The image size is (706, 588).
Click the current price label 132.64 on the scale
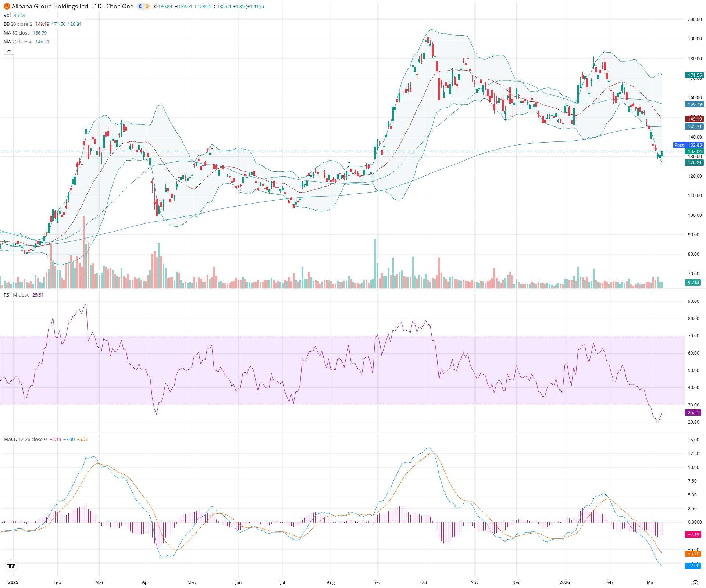pyautogui.click(x=694, y=151)
